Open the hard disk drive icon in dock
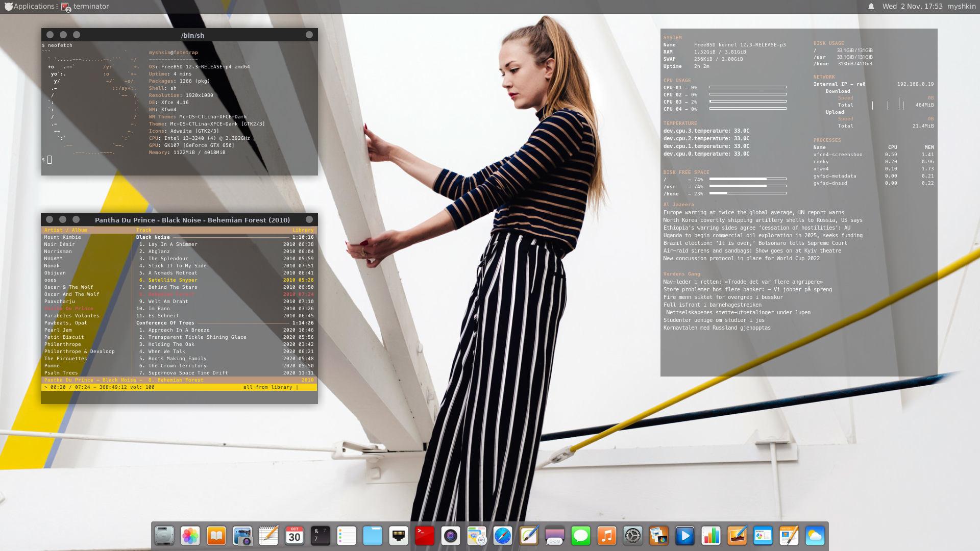980x551 pixels. click(x=164, y=536)
